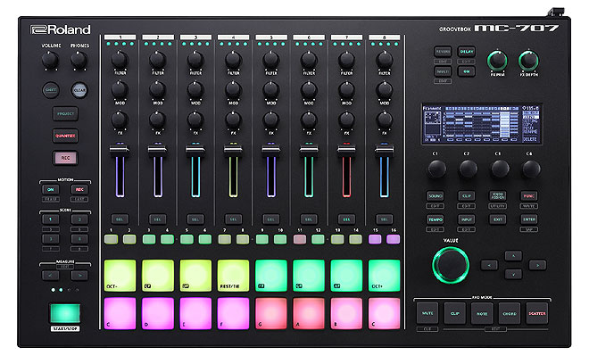Touch the C1 control knob

(x=436, y=169)
